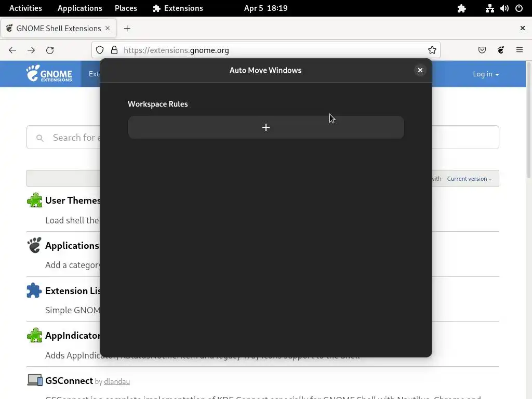Viewport: 532px width, 399px height.
Task: Open the power menu icon in the top bar
Action: tap(519, 8)
